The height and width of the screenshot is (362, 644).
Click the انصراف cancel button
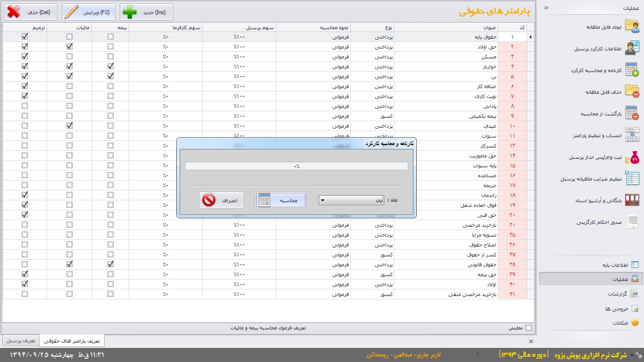coord(222,200)
